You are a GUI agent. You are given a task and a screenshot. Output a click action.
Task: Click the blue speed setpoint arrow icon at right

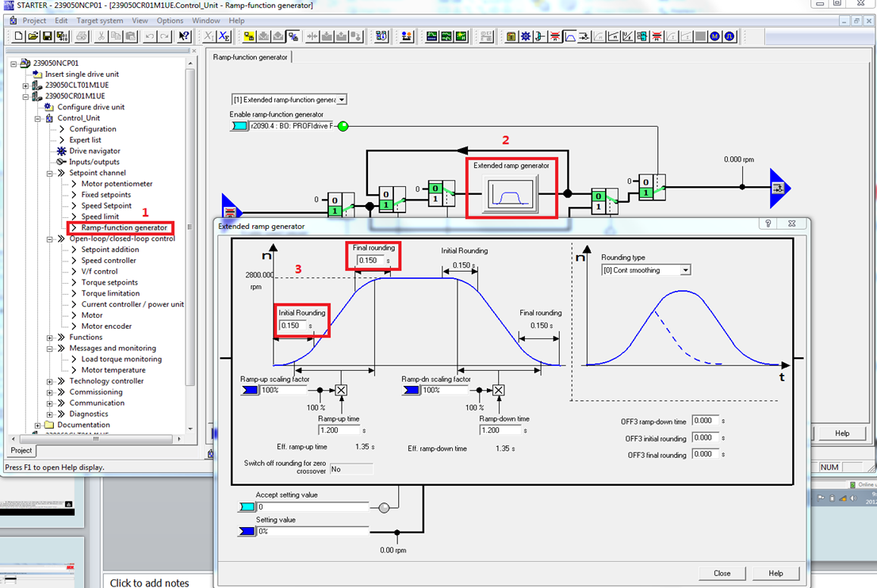779,188
